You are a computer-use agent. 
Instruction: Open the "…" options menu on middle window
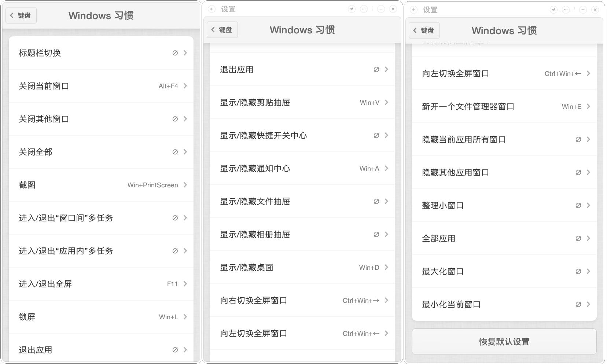pyautogui.click(x=364, y=9)
